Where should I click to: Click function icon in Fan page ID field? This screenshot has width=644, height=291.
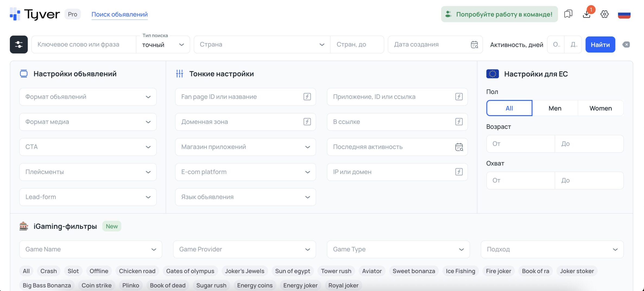click(307, 97)
